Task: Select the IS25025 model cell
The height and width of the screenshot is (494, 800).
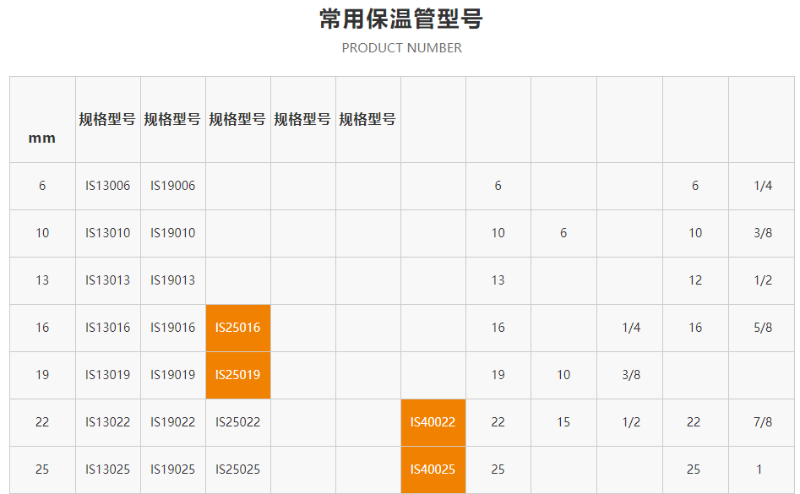Action: pyautogui.click(x=237, y=469)
